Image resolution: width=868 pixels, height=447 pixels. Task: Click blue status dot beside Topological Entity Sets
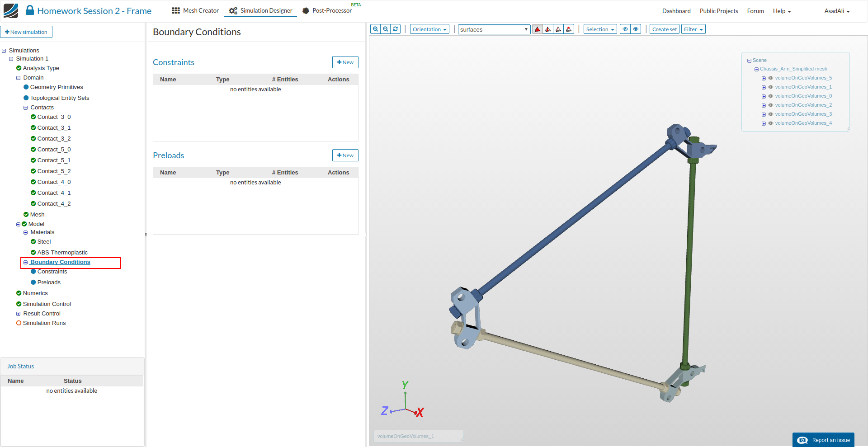click(26, 98)
